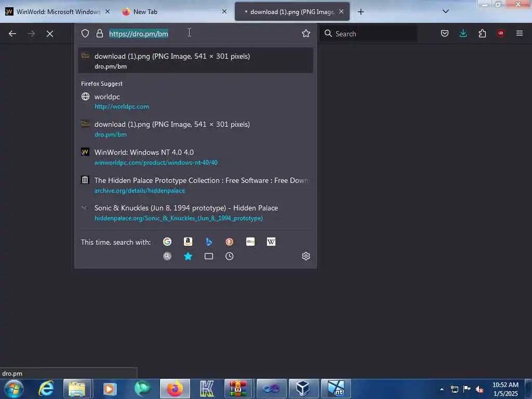The height and width of the screenshot is (399, 532).
Task: Open the network tray icon
Action: [x=454, y=389]
